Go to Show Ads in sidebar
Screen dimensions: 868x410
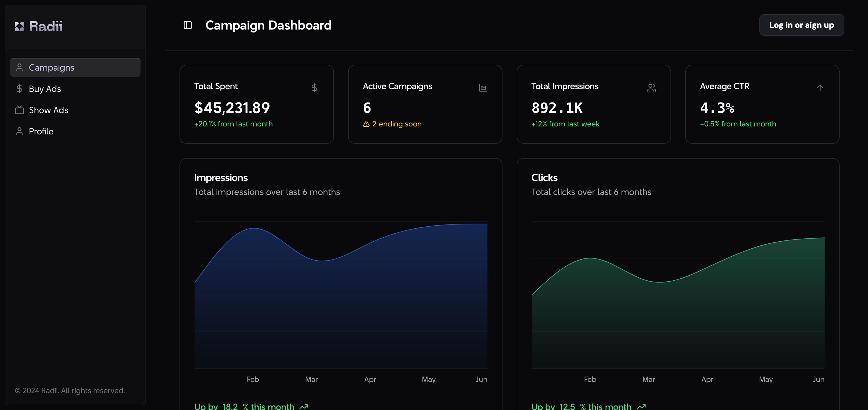point(75,110)
